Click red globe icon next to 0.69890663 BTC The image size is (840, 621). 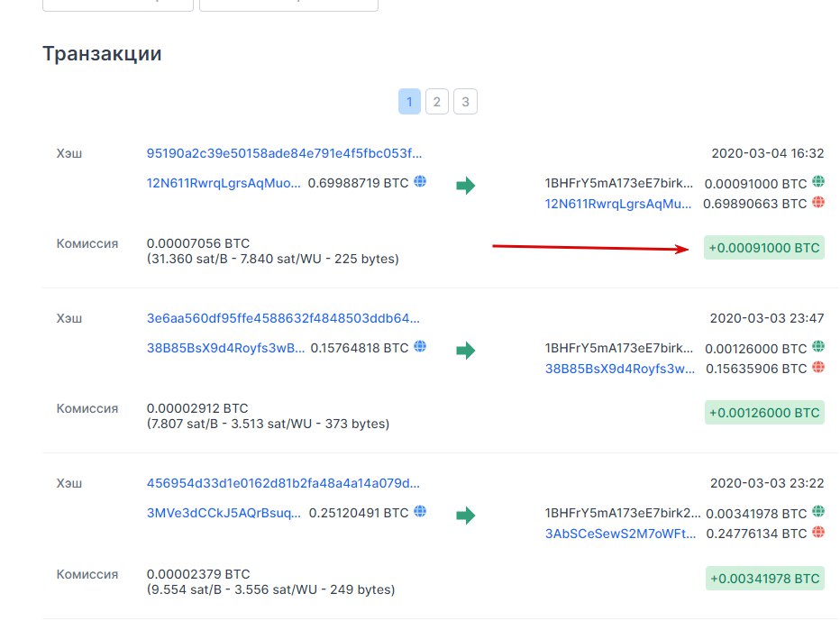818,203
